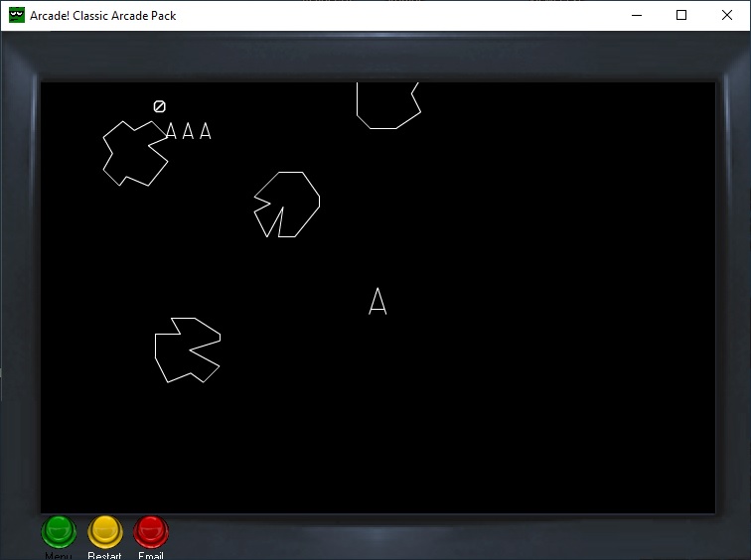The height and width of the screenshot is (560, 751).
Task: Click the Arcade app icon in title bar
Action: pyautogui.click(x=17, y=15)
